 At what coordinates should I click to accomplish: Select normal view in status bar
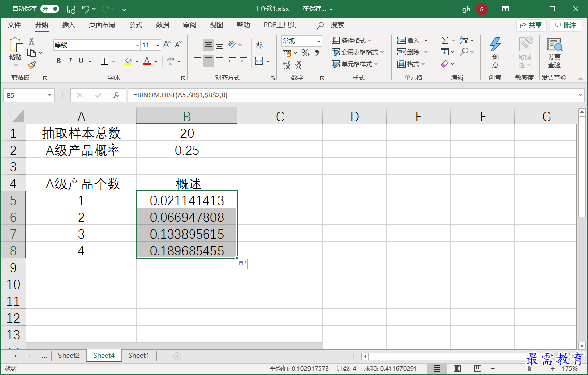pyautogui.click(x=437, y=368)
